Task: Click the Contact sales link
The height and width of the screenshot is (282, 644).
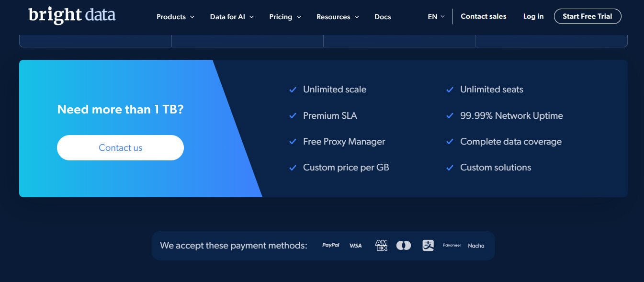Action: [x=483, y=16]
